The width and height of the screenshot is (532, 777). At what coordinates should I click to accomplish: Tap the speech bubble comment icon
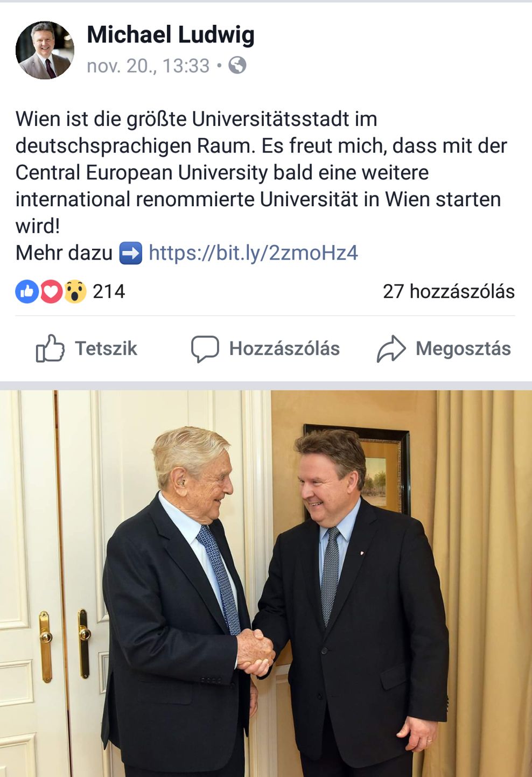coord(205,348)
